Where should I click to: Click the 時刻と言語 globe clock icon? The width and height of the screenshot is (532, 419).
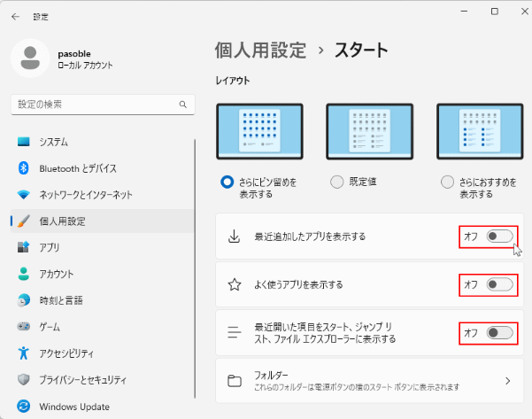click(x=24, y=300)
